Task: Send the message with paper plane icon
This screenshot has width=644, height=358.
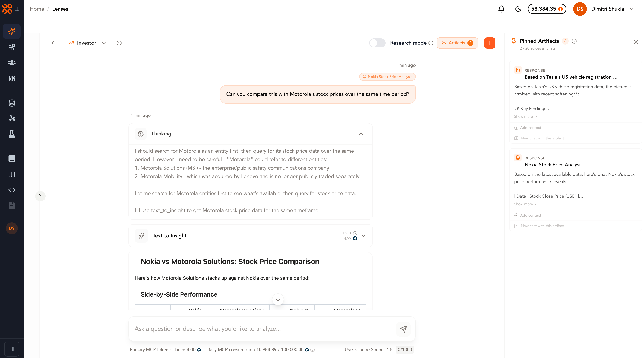Action: (403, 329)
